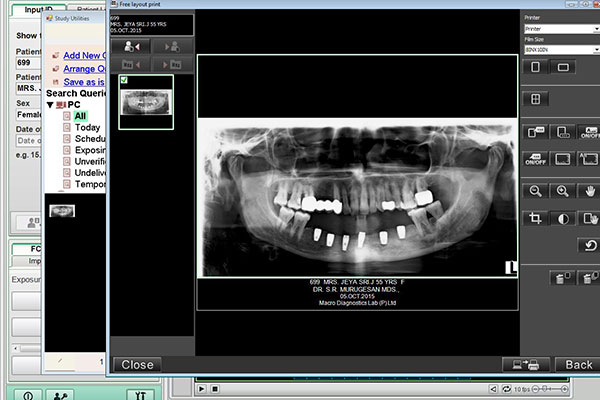Click the delete selected frame icon
The height and width of the screenshot is (400, 600).
[x=563, y=278]
